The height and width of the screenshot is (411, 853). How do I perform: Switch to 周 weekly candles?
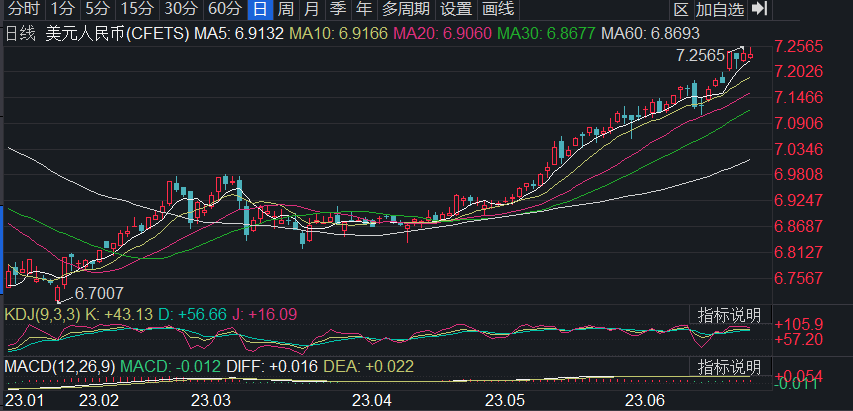[x=286, y=11]
